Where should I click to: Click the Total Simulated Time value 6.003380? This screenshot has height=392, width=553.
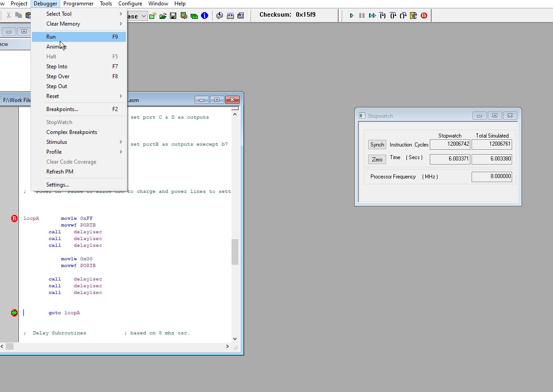tap(492, 159)
